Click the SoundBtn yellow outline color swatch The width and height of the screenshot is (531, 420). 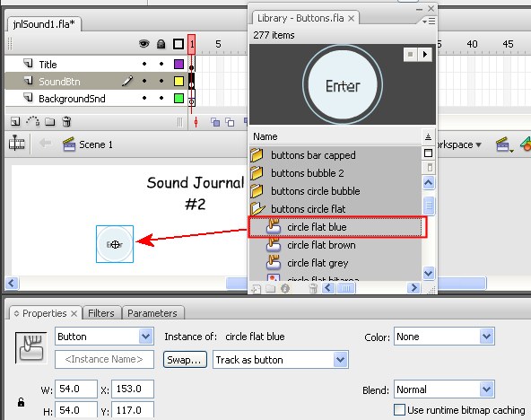point(178,81)
